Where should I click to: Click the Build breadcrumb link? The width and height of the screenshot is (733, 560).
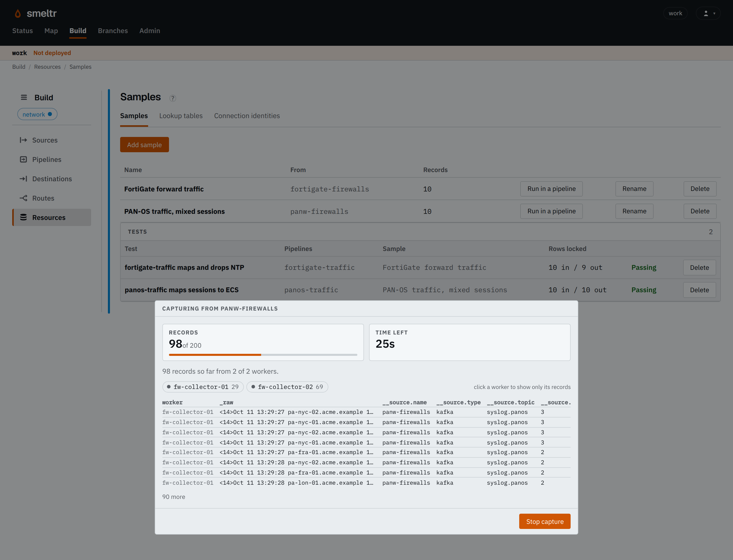pos(19,67)
